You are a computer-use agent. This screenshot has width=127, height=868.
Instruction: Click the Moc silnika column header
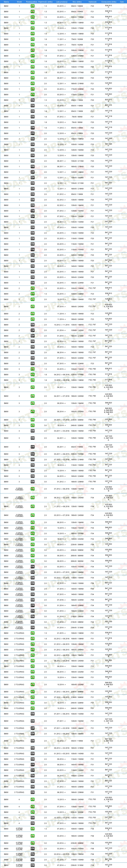(77, 2)
